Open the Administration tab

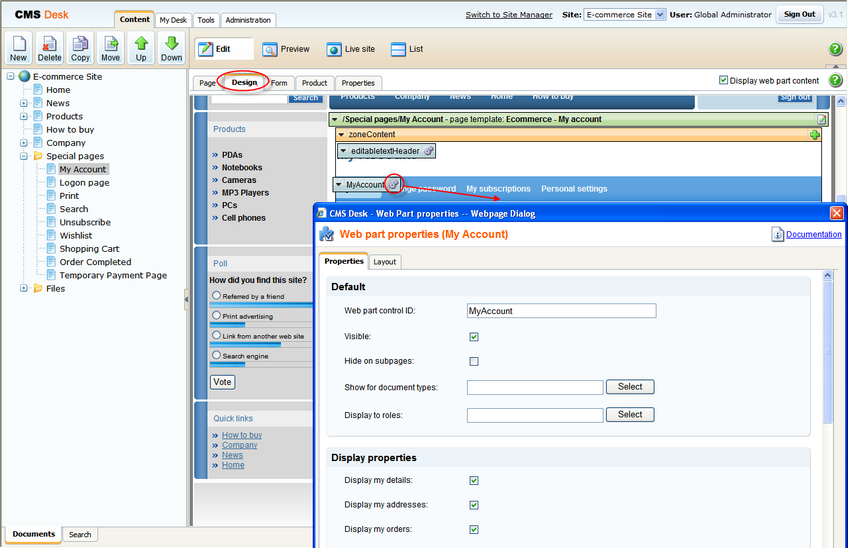click(x=247, y=20)
